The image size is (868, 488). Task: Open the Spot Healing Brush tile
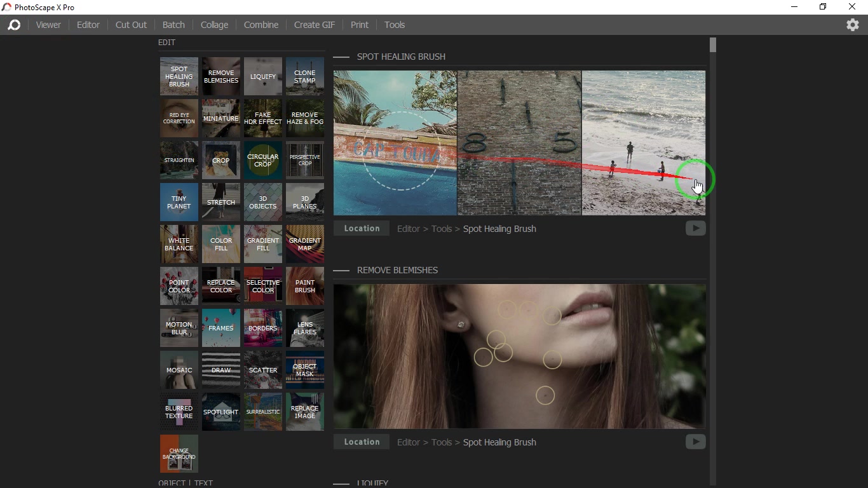click(x=179, y=76)
